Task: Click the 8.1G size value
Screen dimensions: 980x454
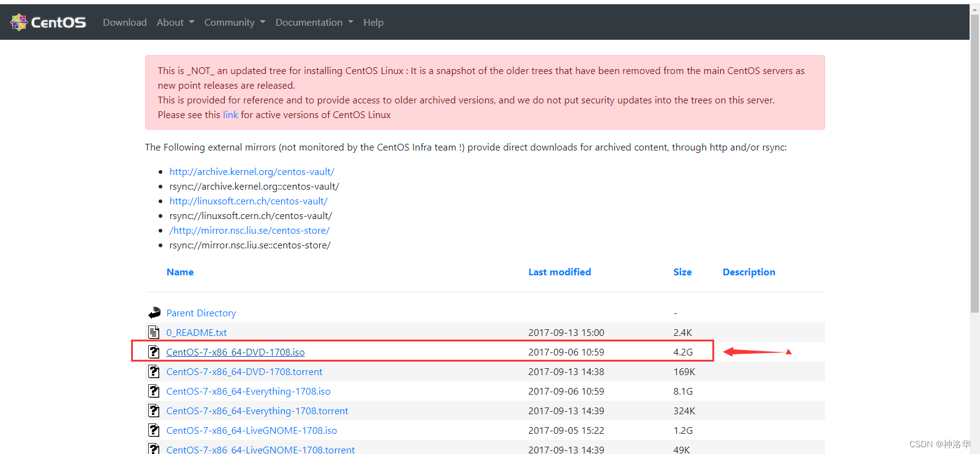Action: [683, 391]
